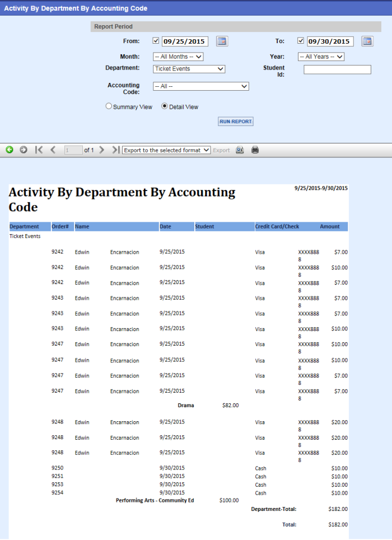This screenshot has width=392, height=540.
Task: Go to next report page
Action: click(101, 150)
